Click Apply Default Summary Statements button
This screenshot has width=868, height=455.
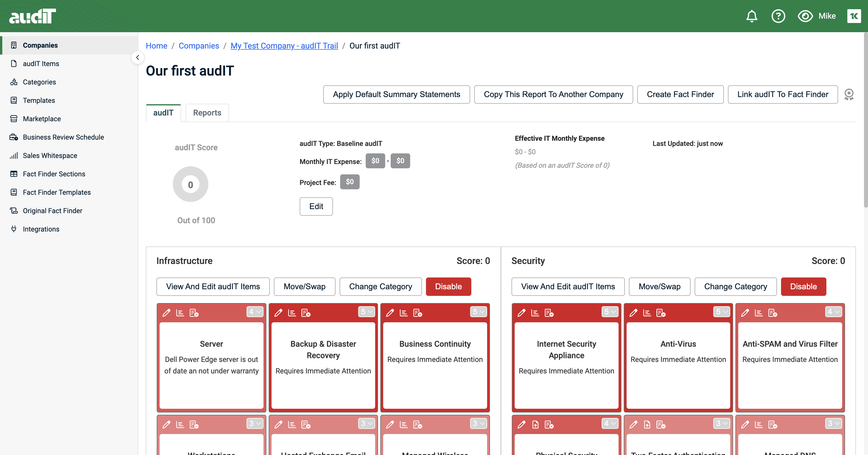[x=397, y=95]
